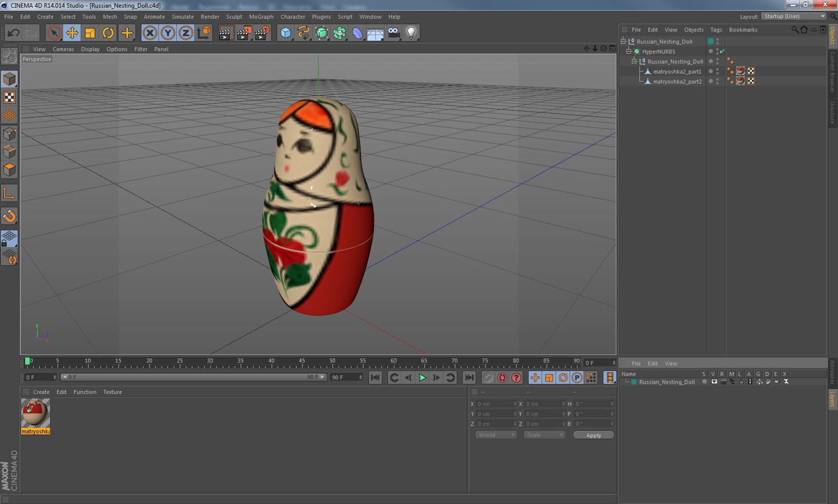
Task: Select the Live Selection tool
Action: click(x=54, y=33)
